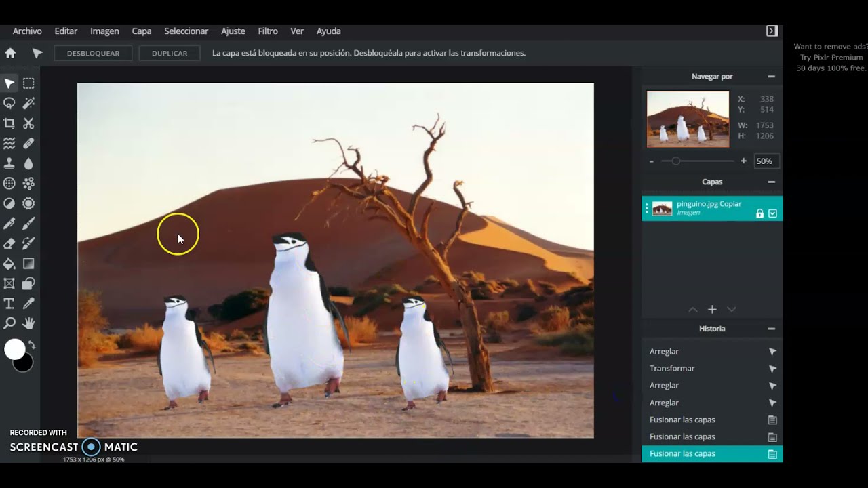The height and width of the screenshot is (488, 868).
Task: Open the Ver menu
Action: (x=297, y=31)
